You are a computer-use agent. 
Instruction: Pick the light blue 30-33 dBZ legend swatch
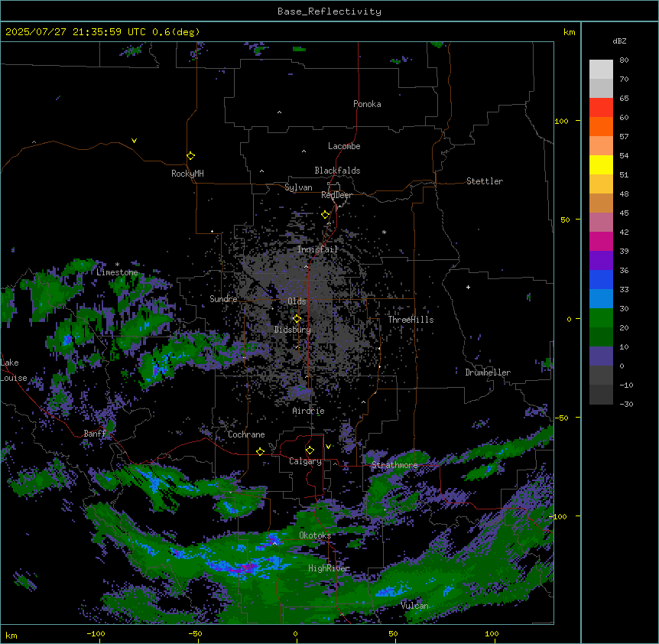601,299
